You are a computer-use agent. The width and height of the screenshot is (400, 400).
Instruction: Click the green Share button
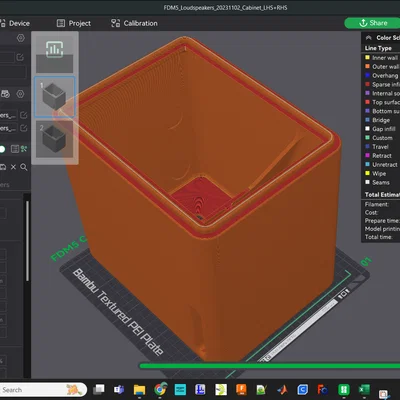(372, 23)
